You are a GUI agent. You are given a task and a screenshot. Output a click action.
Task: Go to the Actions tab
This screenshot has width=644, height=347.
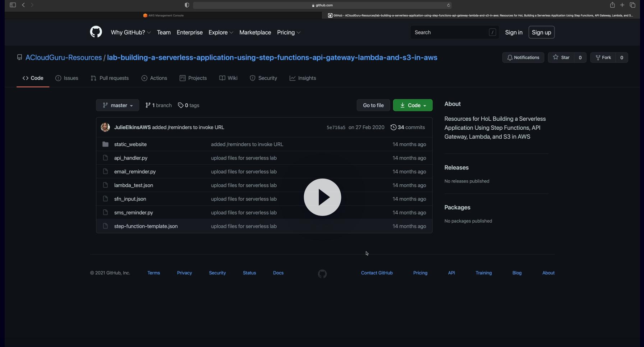pyautogui.click(x=155, y=78)
